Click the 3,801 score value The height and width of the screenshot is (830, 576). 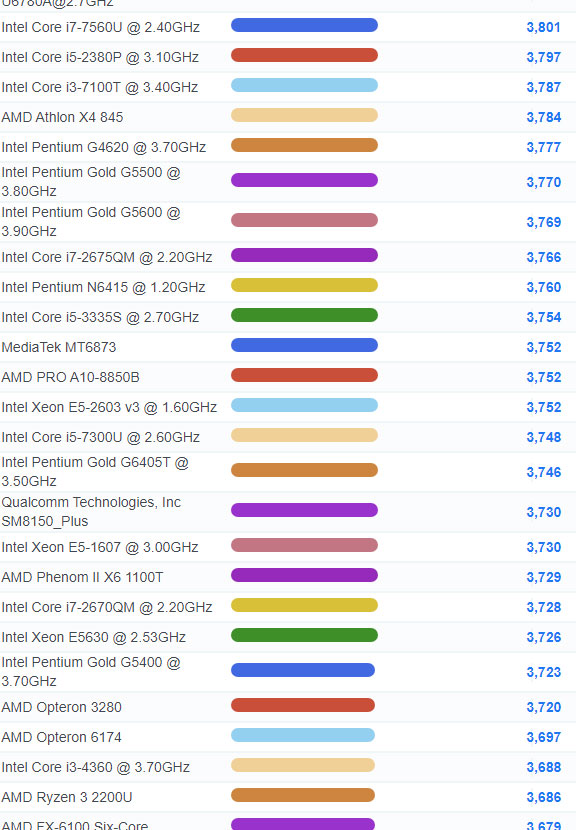pyautogui.click(x=544, y=27)
